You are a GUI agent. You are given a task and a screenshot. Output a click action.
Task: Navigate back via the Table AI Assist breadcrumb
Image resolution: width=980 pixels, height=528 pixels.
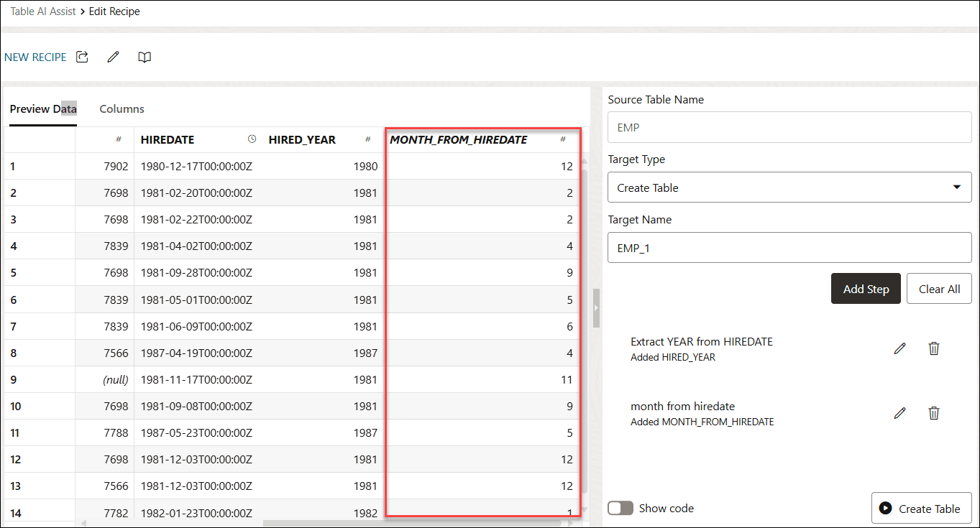42,11
